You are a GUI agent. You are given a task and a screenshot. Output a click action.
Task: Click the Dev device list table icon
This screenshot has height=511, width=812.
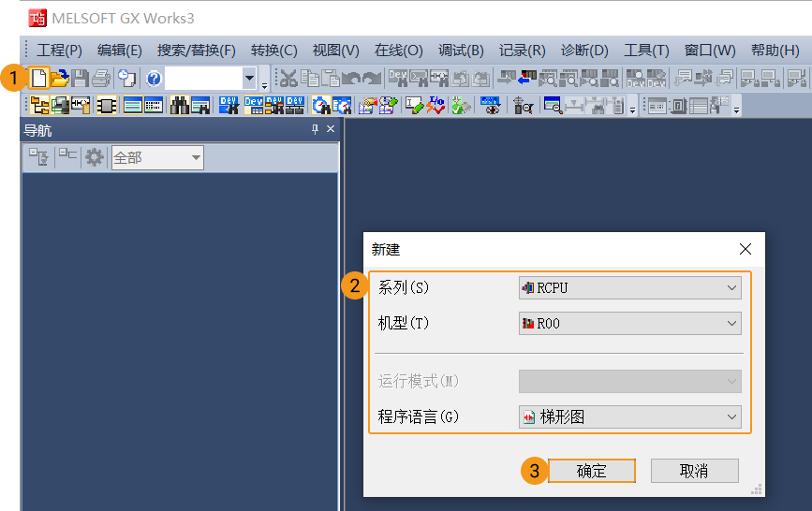[254, 106]
